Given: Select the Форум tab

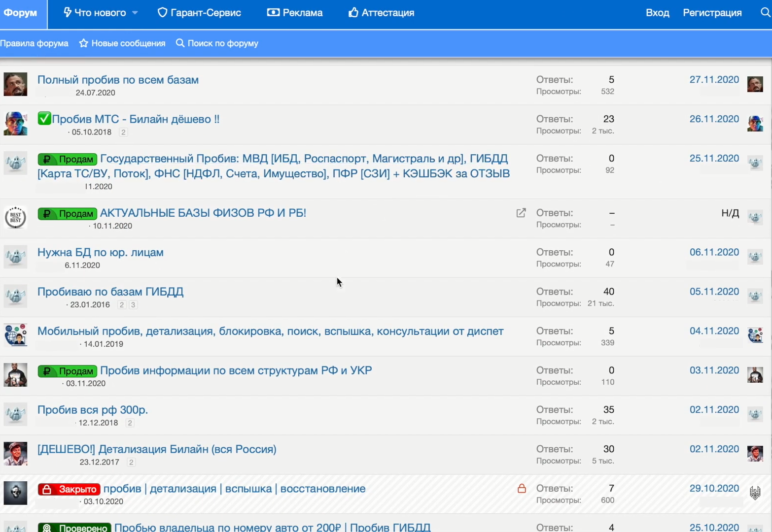Looking at the screenshot, I should 20,13.
